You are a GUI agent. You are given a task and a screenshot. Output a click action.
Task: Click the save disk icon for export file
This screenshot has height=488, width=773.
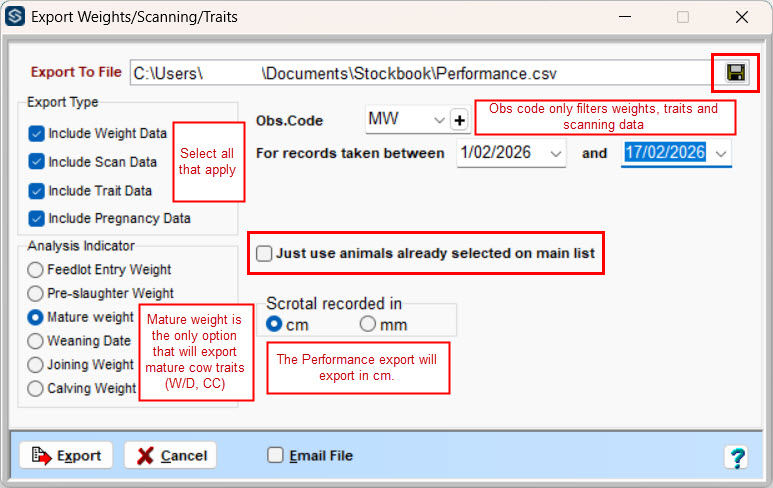click(x=735, y=72)
